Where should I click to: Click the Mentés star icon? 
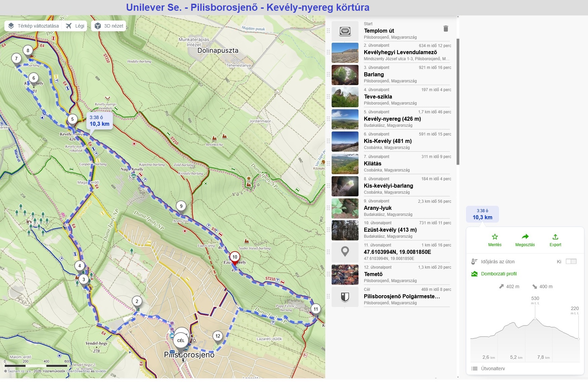[495, 237]
